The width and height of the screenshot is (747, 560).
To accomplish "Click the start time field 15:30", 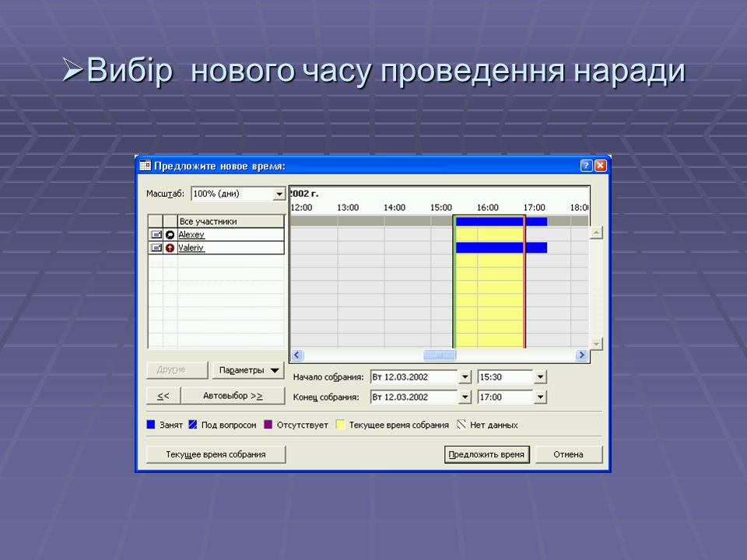I will (x=506, y=377).
